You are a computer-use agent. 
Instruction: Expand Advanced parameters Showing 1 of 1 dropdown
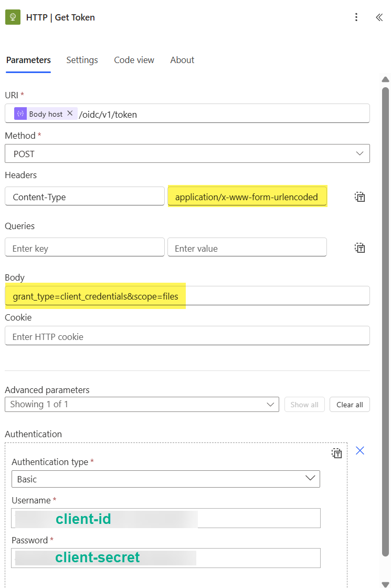(x=142, y=404)
